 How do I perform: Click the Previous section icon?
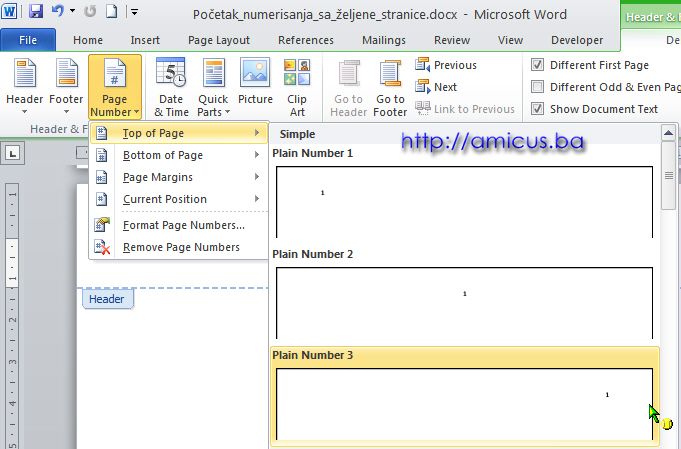pyautogui.click(x=422, y=65)
